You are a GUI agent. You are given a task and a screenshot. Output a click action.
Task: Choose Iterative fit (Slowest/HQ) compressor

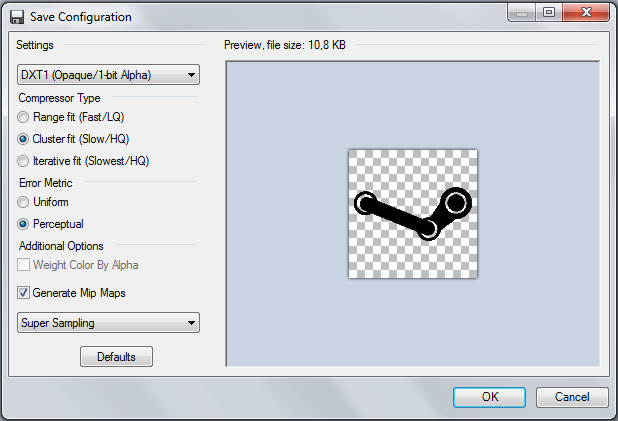click(24, 160)
